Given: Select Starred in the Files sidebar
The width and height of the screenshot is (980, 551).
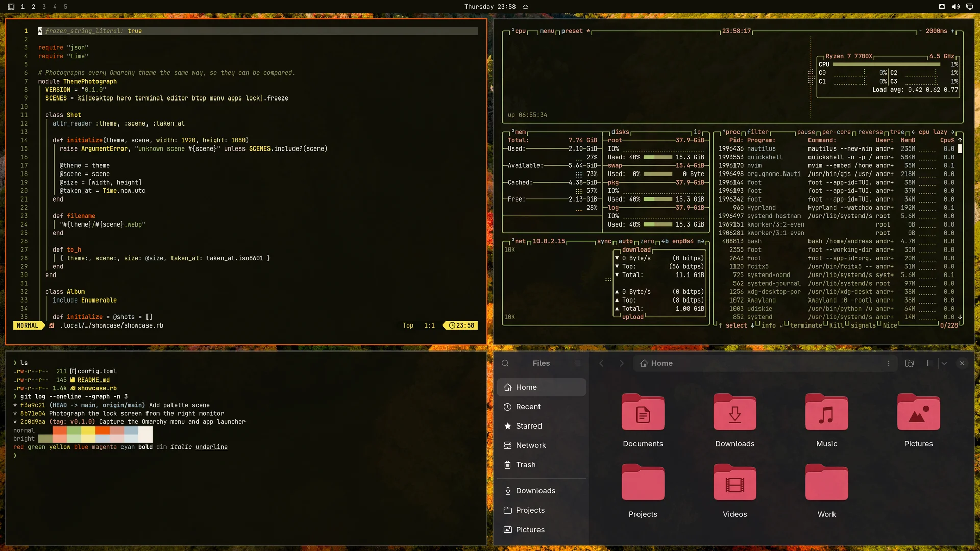Looking at the screenshot, I should pos(542,426).
